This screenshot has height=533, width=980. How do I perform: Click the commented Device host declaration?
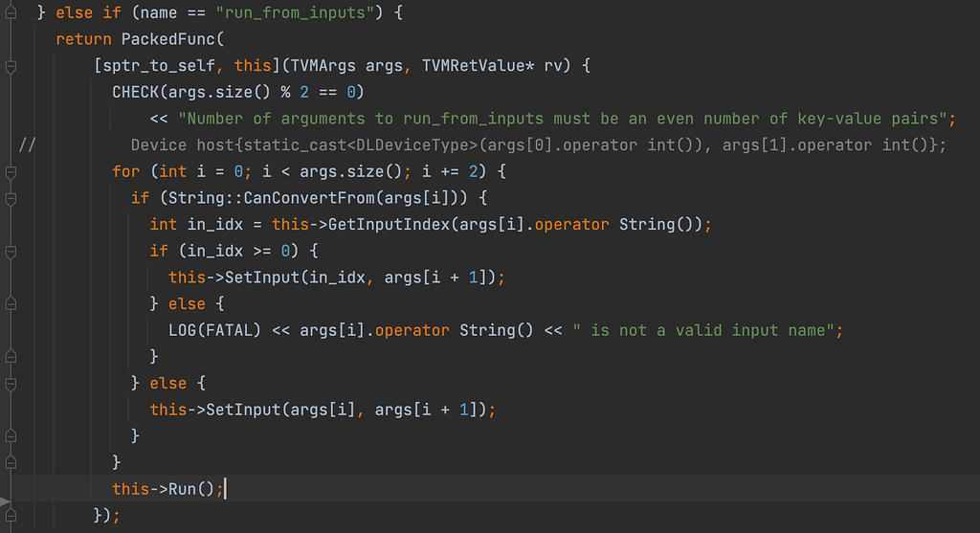tap(538, 144)
